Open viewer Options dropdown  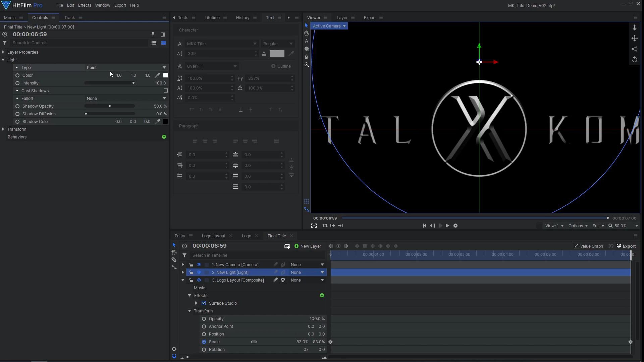tap(578, 226)
